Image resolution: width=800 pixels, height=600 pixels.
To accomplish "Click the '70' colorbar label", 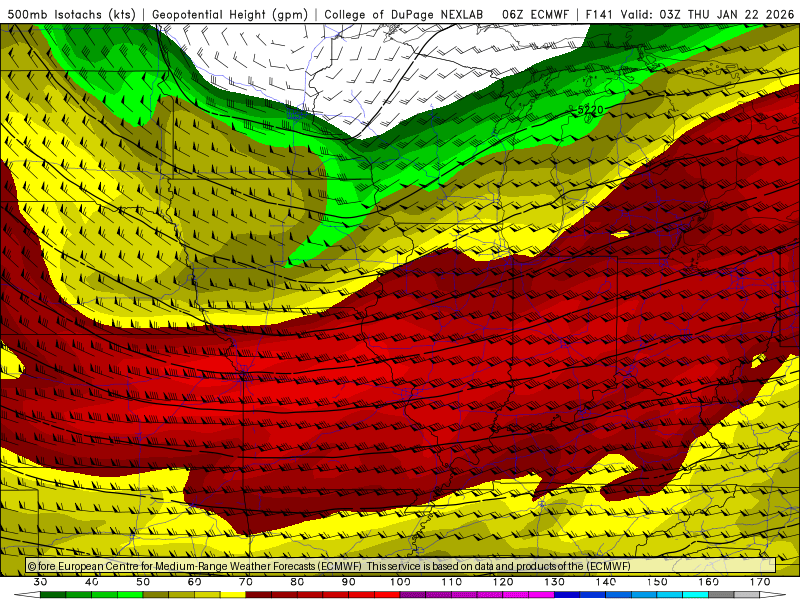I will 246,582.
